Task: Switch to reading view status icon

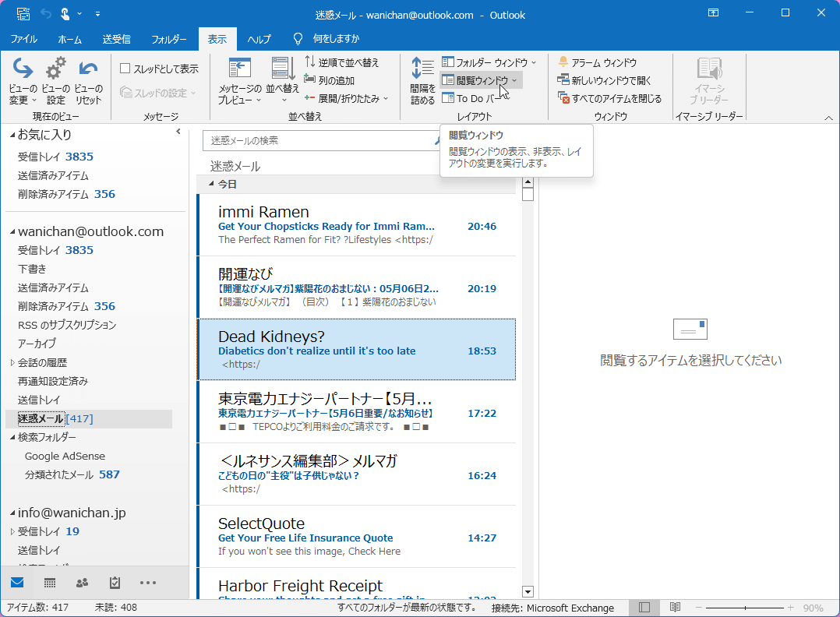Action: pos(675,608)
